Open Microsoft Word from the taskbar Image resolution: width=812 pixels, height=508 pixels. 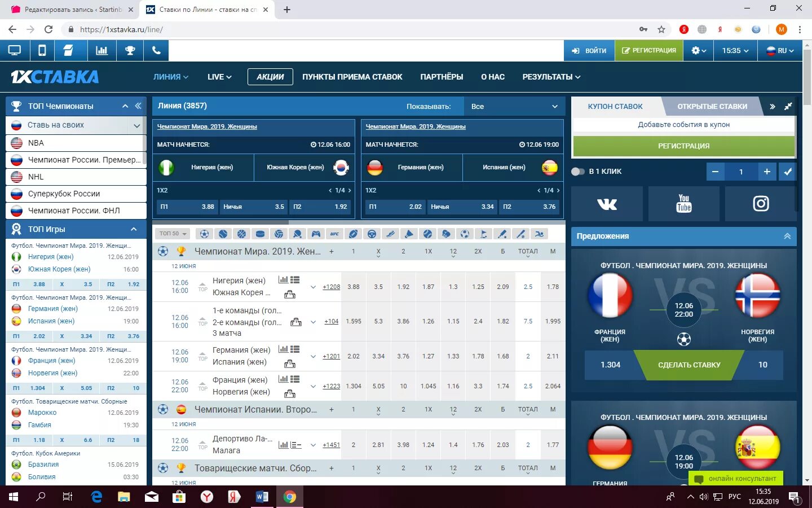[x=262, y=497]
